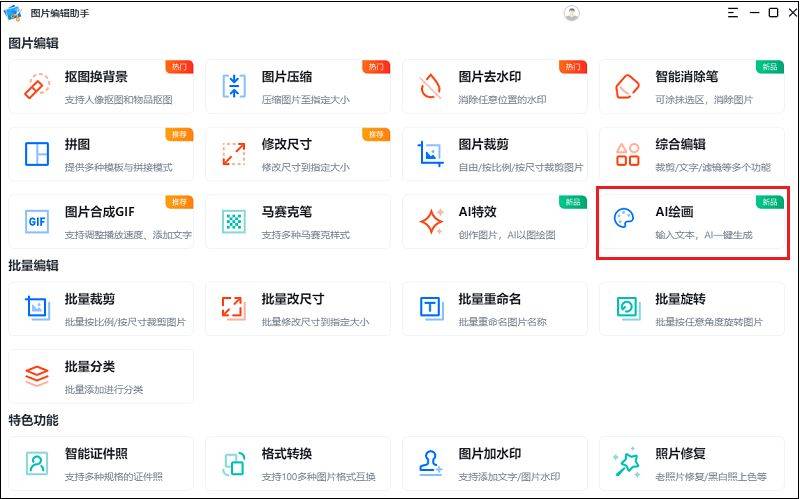Click the user avatar in title bar
Viewport: 800px width, 499px height.
(x=572, y=13)
